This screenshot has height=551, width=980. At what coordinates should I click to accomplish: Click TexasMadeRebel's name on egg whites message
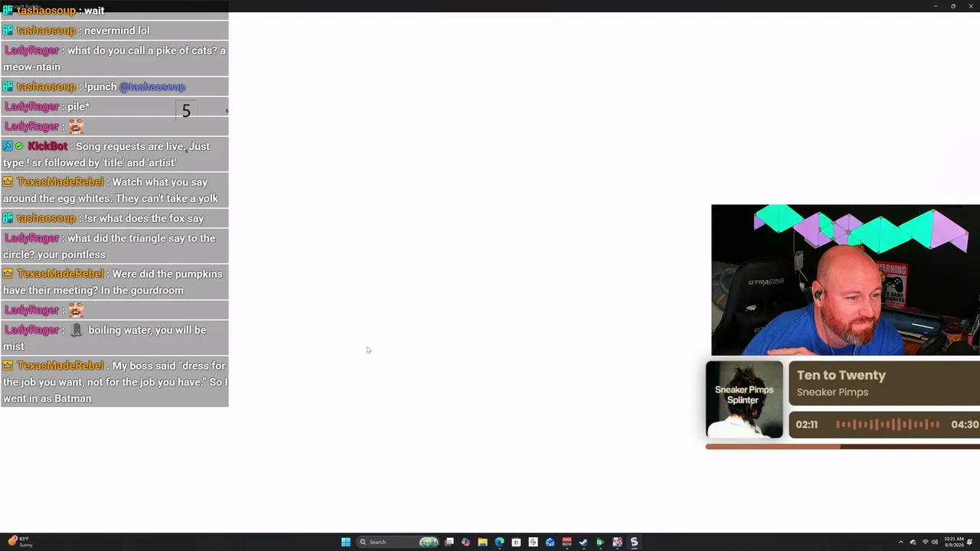coord(60,182)
